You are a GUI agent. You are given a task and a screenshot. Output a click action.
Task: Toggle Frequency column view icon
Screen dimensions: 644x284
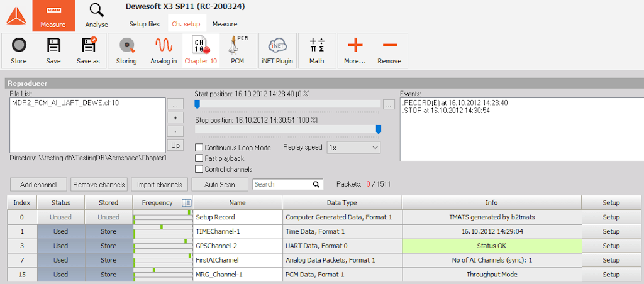(x=186, y=202)
